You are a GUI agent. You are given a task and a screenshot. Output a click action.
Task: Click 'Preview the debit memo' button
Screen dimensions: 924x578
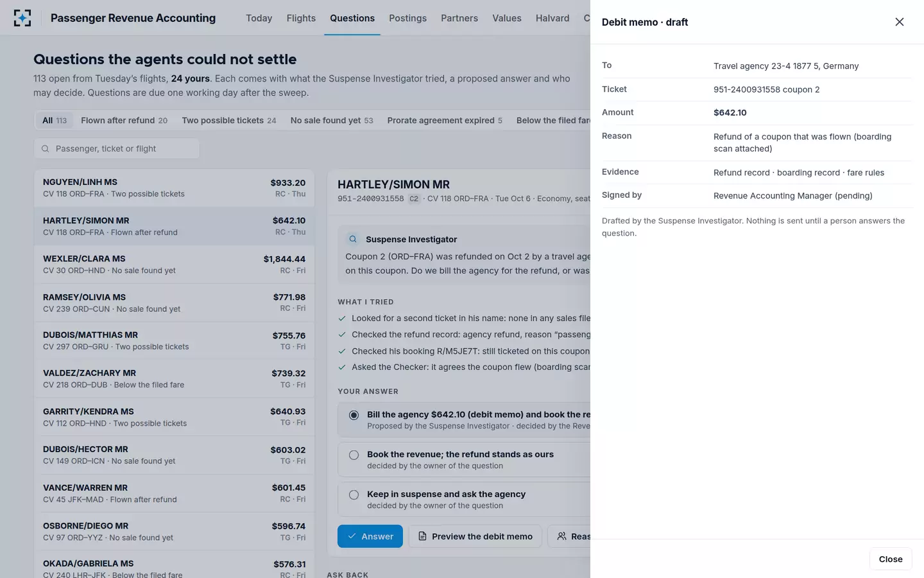click(x=475, y=536)
